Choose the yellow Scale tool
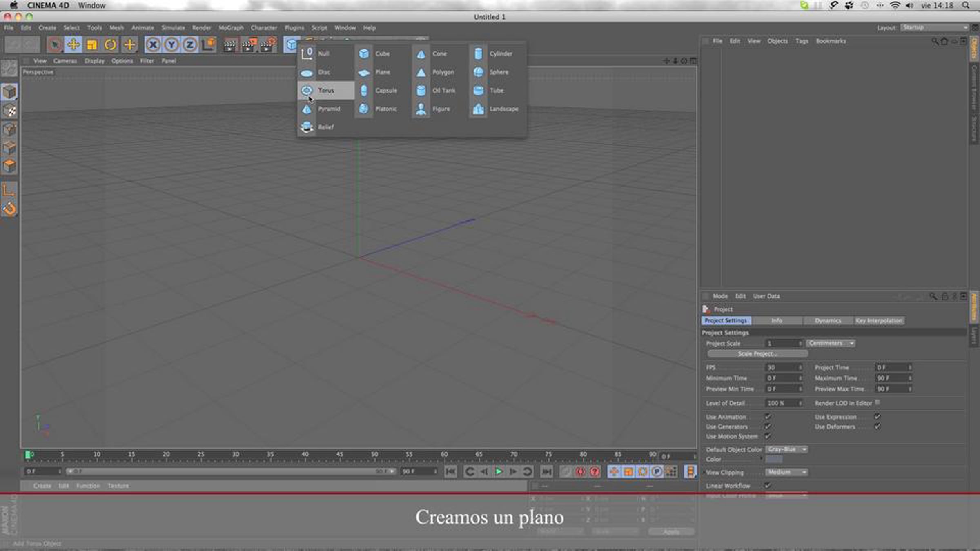Viewport: 980px width, 551px height. [x=92, y=44]
